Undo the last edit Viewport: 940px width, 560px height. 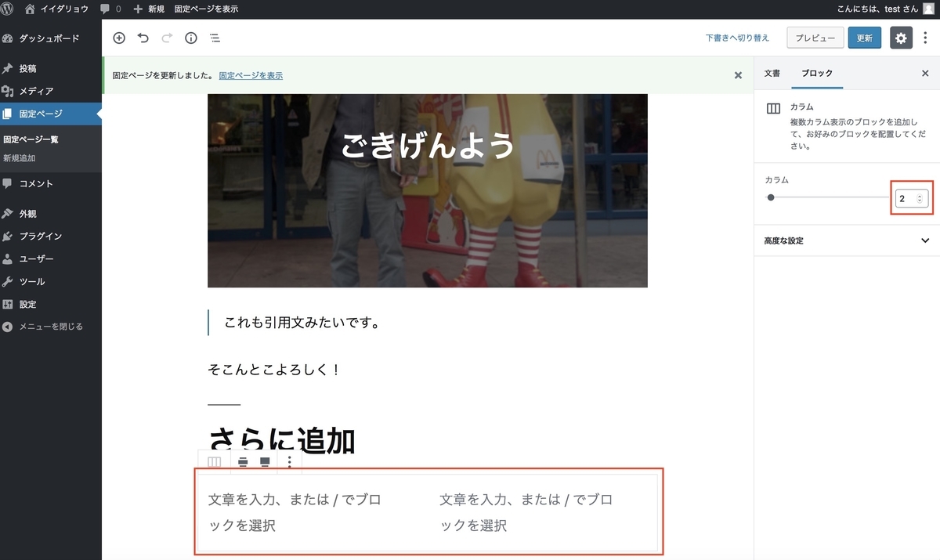143,38
